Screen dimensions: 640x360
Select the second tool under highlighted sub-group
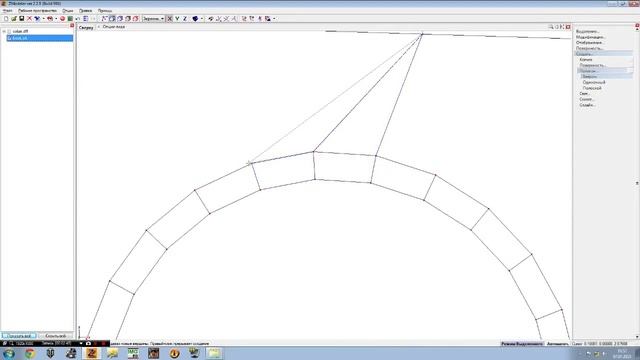pyautogui.click(x=594, y=82)
